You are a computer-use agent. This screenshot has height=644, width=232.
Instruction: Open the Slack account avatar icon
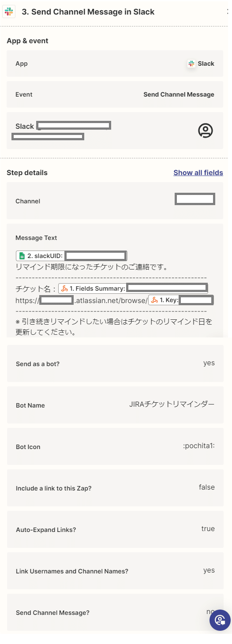tap(206, 130)
